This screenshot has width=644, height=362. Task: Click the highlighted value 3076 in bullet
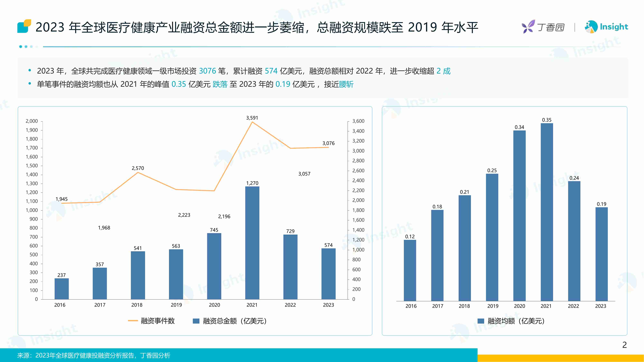207,71
